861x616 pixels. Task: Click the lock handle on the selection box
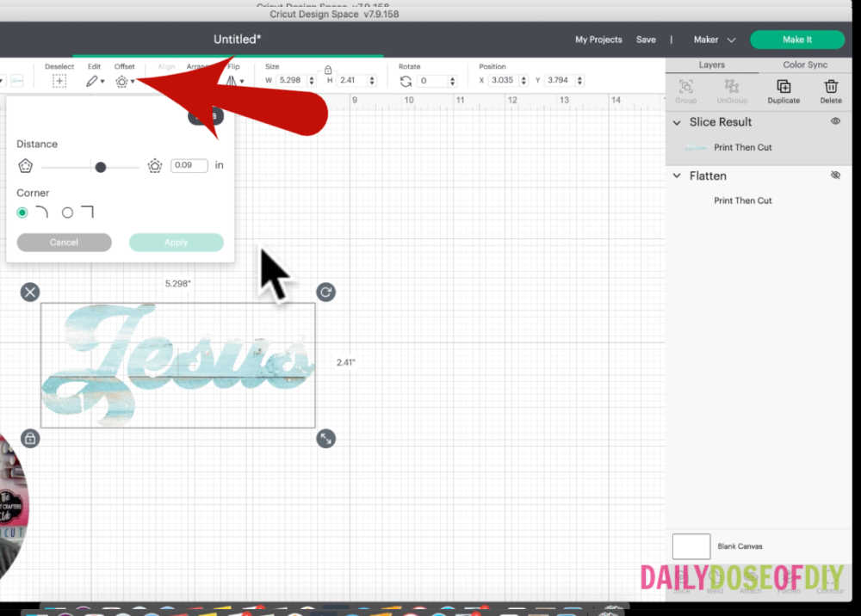click(30, 439)
